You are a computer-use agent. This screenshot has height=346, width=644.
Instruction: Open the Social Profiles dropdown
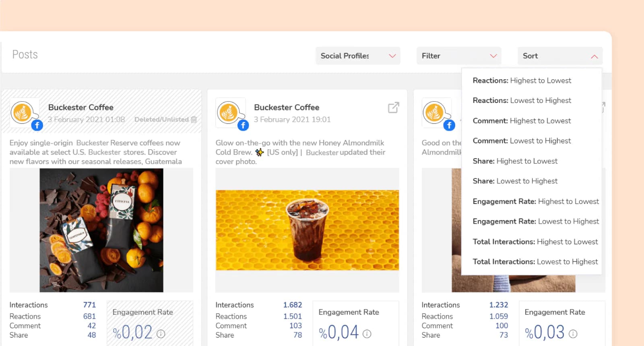pos(358,56)
